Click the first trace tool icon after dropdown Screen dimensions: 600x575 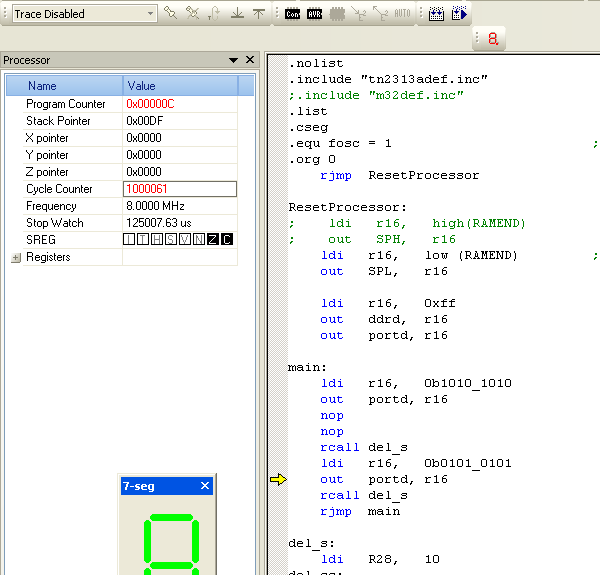(171, 14)
